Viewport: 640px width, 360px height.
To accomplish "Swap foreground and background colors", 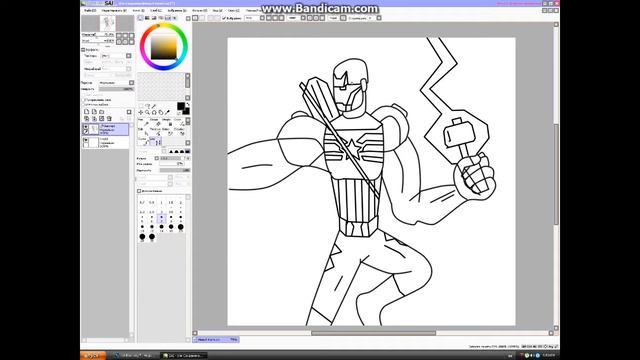I will tap(187, 104).
